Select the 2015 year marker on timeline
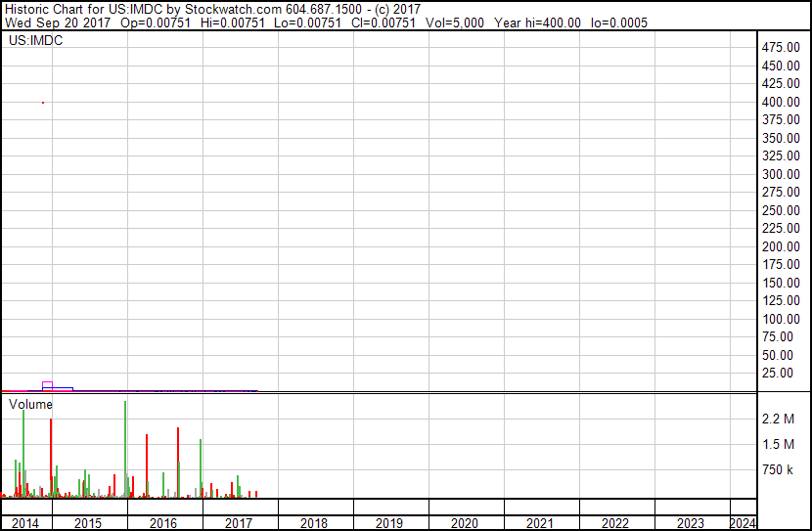Image resolution: width=812 pixels, height=531 pixels. pyautogui.click(x=88, y=523)
